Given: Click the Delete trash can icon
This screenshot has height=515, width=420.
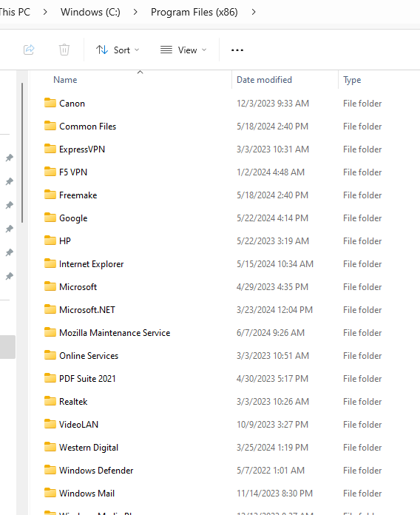Looking at the screenshot, I should pos(64,50).
